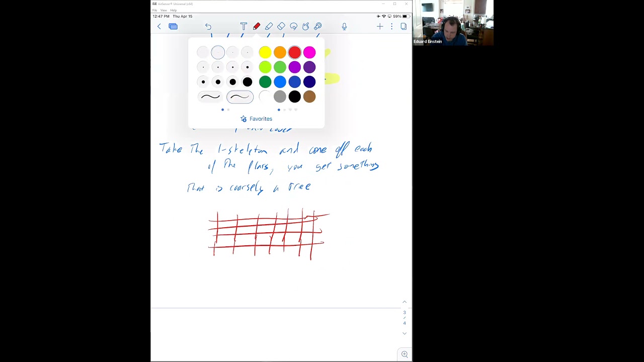Choose the currently outlined stroke size

[218, 52]
